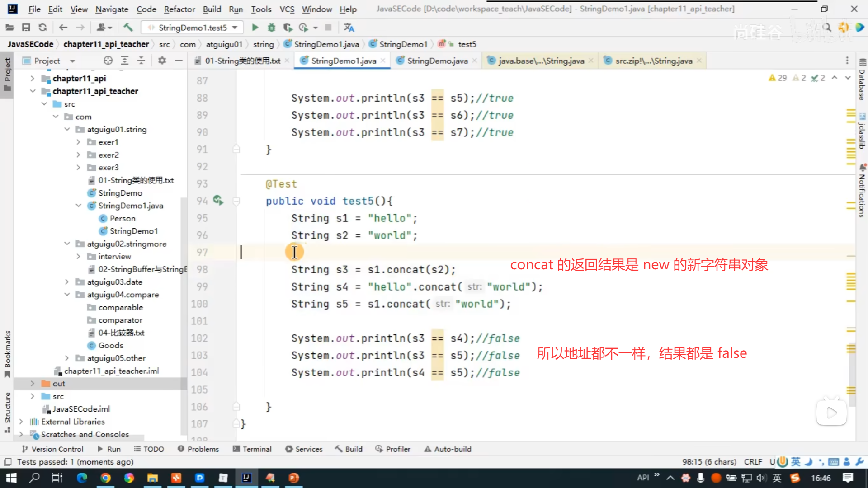Switch to the StringDemo.java tab
Image resolution: width=868 pixels, height=488 pixels.
click(x=437, y=61)
